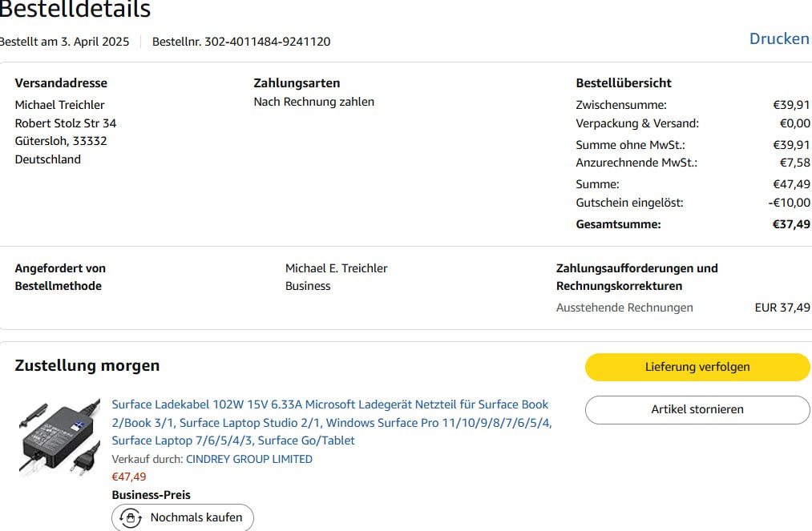Click the Gutschein eingelöst row label
Screen dimensions: 812x531
click(629, 203)
